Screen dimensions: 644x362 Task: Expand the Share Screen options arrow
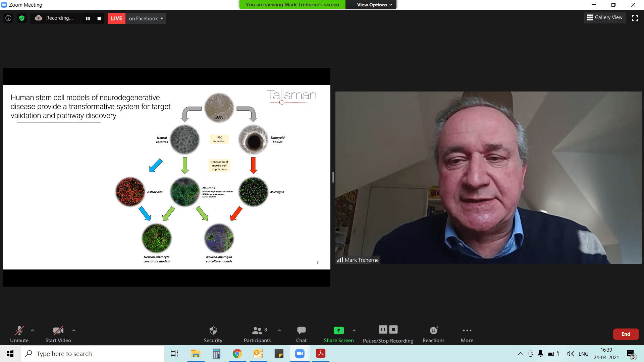354,330
